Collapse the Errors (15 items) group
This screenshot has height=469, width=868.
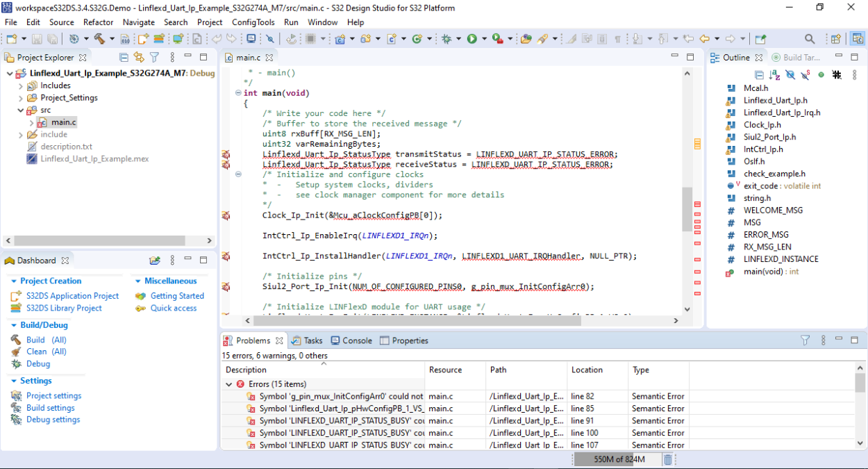[x=229, y=384]
